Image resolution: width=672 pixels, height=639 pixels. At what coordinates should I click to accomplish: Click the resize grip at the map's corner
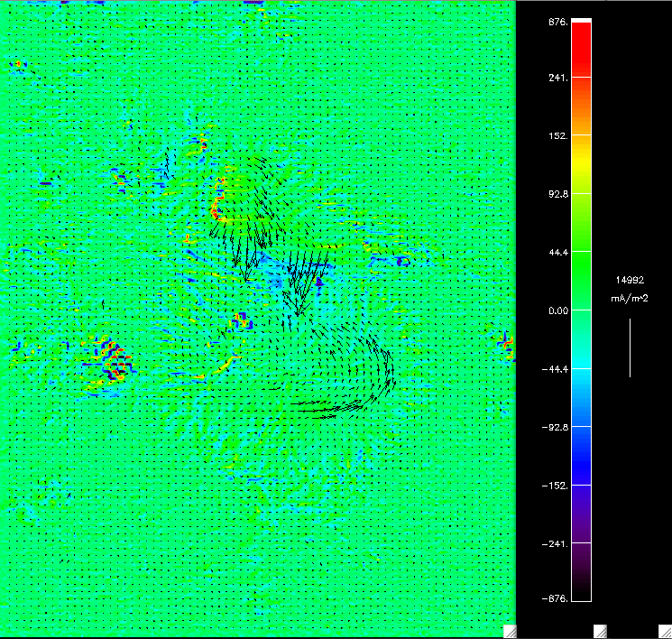(510, 631)
